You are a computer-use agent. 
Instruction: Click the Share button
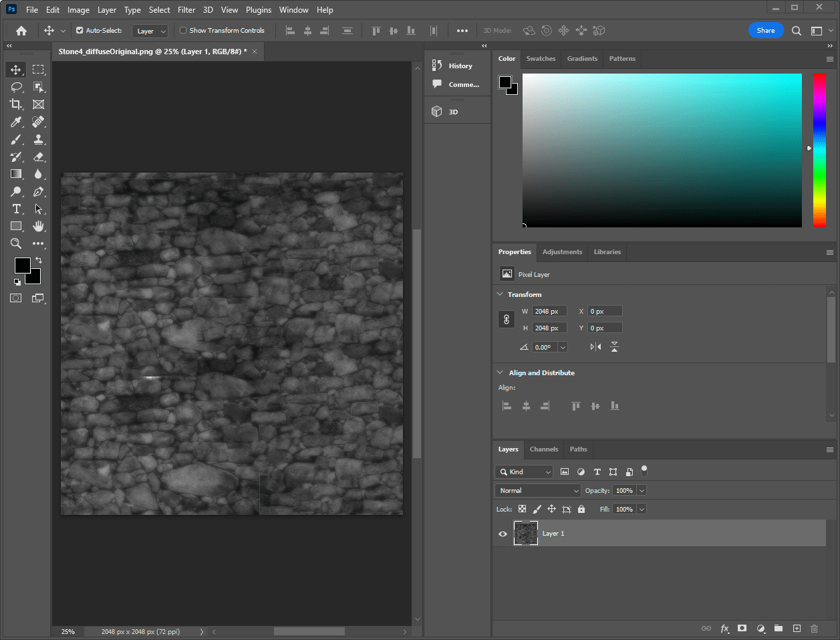point(766,30)
